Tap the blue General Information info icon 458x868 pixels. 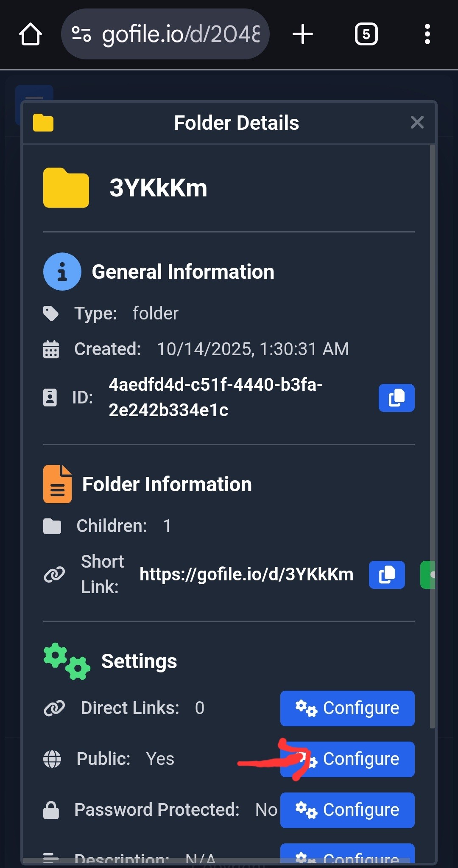tap(62, 272)
